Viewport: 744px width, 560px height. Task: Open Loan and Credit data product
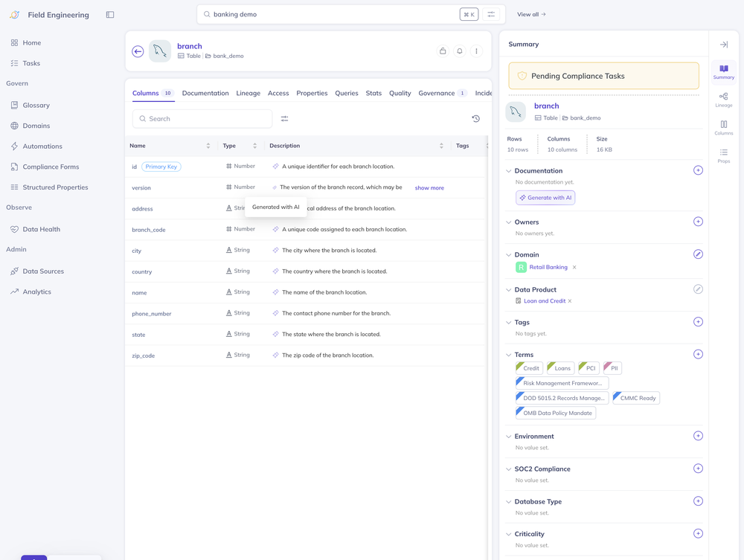click(x=545, y=301)
